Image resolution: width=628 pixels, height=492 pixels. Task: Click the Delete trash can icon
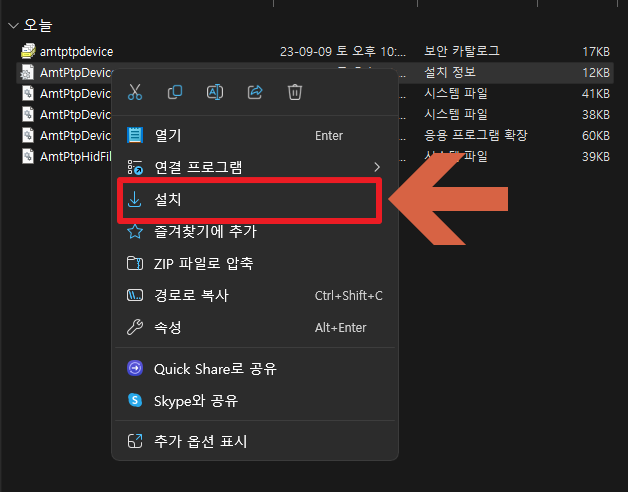coord(295,92)
